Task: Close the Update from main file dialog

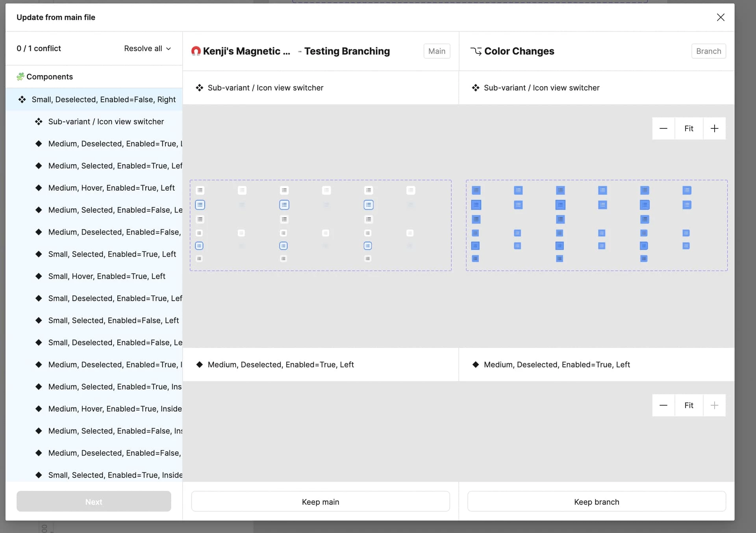Action: tap(720, 17)
